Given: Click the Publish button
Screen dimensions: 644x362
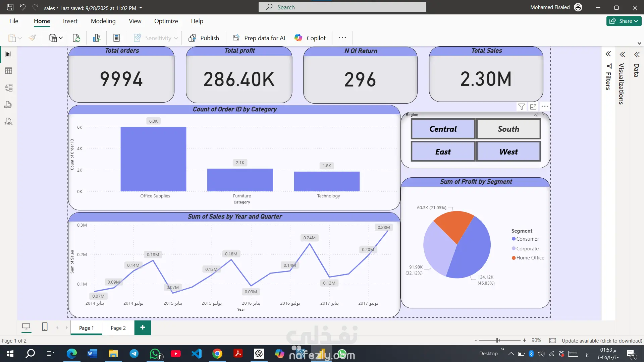Looking at the screenshot, I should coord(204,38).
